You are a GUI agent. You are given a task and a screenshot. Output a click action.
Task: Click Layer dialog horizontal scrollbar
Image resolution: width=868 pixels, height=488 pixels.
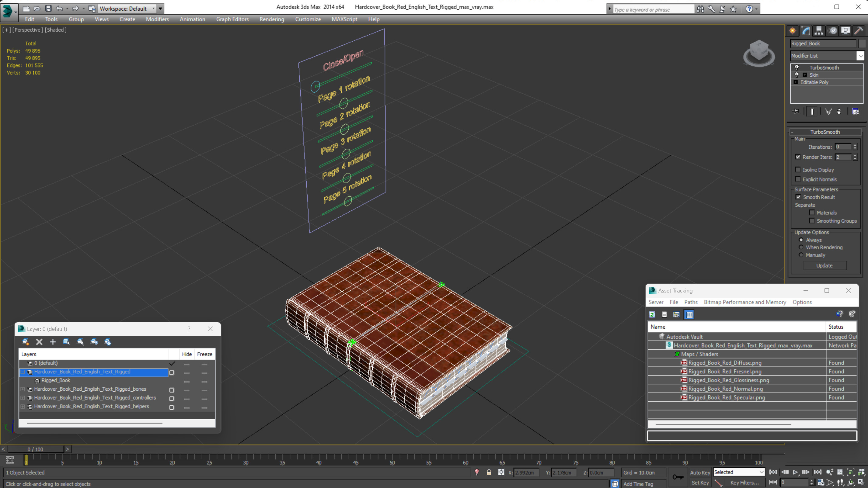[94, 423]
